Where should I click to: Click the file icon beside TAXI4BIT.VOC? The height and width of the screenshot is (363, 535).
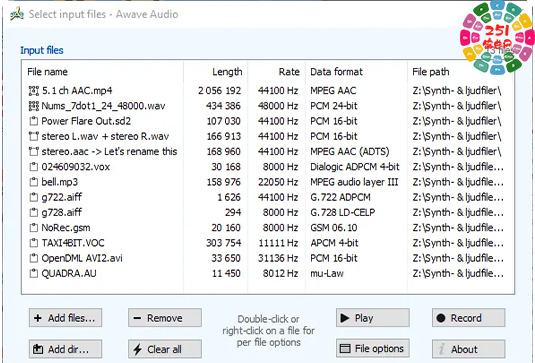tap(33, 243)
